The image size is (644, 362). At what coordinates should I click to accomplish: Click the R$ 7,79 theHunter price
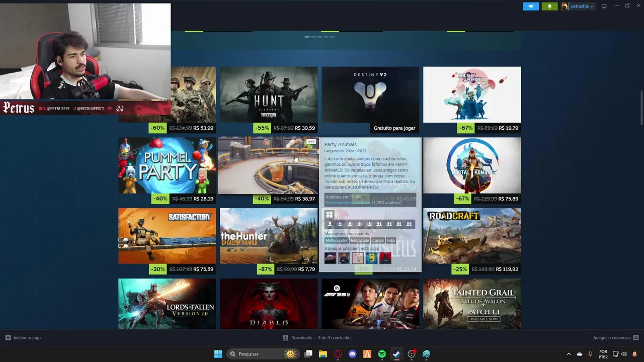coord(306,269)
